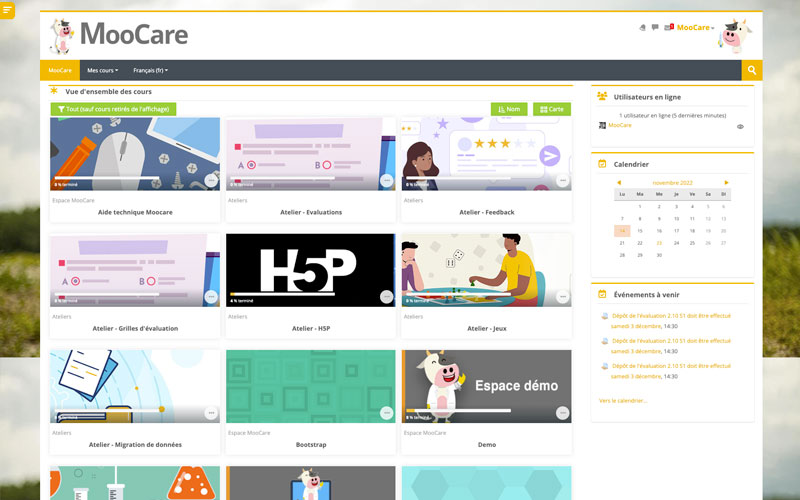
Task: Click the Utilisateurs en ligne group icon
Action: tap(602, 96)
